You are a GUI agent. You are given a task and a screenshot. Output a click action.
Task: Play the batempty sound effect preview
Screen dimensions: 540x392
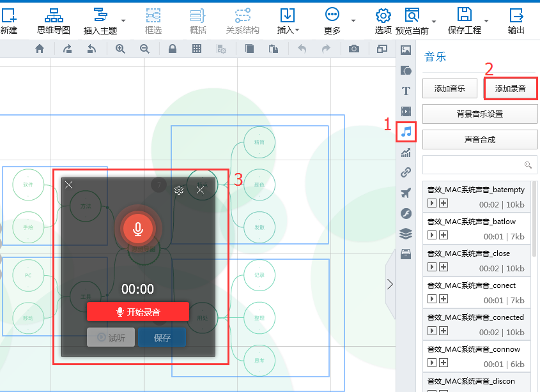pos(432,203)
